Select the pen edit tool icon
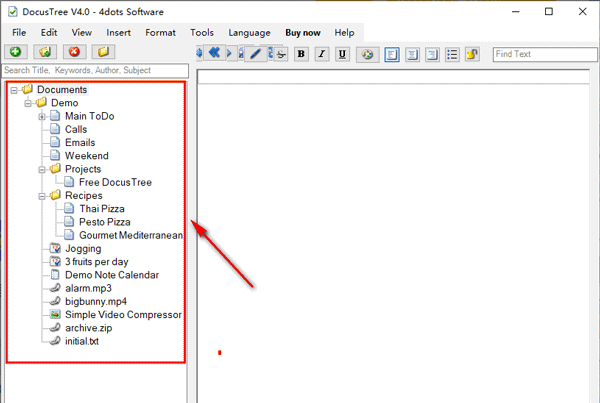600x403 pixels. (256, 54)
